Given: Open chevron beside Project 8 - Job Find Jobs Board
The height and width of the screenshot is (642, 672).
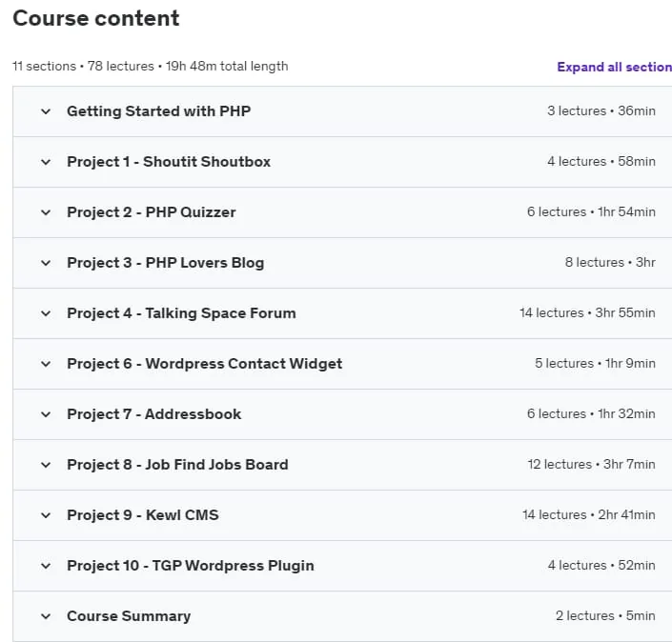Looking at the screenshot, I should pyautogui.click(x=46, y=465).
